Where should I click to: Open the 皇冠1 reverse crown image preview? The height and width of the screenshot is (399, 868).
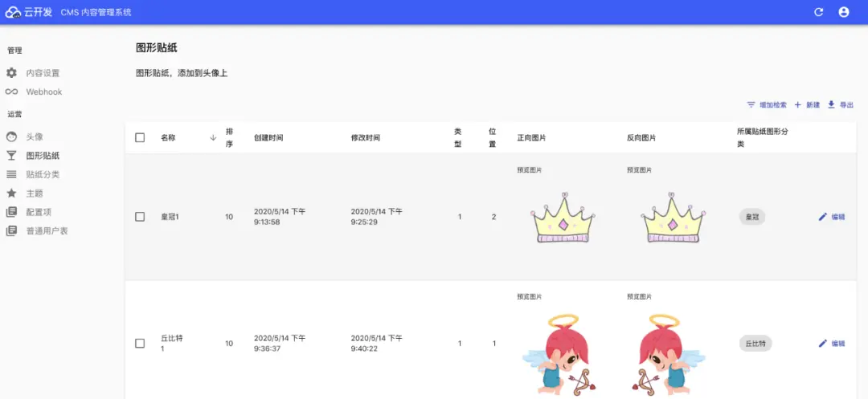click(674, 218)
